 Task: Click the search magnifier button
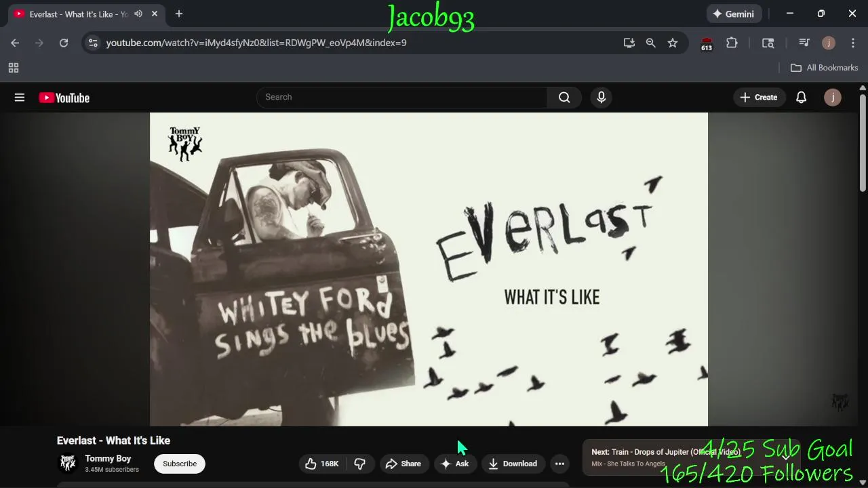pos(564,98)
